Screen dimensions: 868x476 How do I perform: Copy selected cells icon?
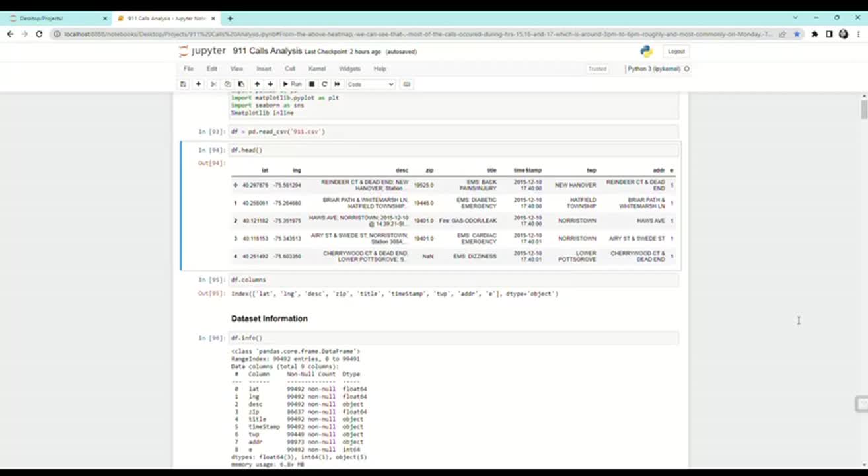227,84
